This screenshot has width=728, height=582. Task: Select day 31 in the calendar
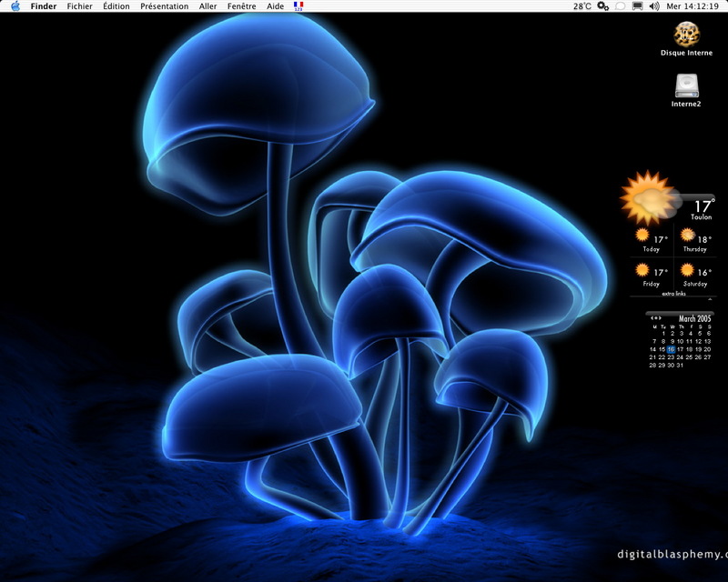click(x=680, y=365)
